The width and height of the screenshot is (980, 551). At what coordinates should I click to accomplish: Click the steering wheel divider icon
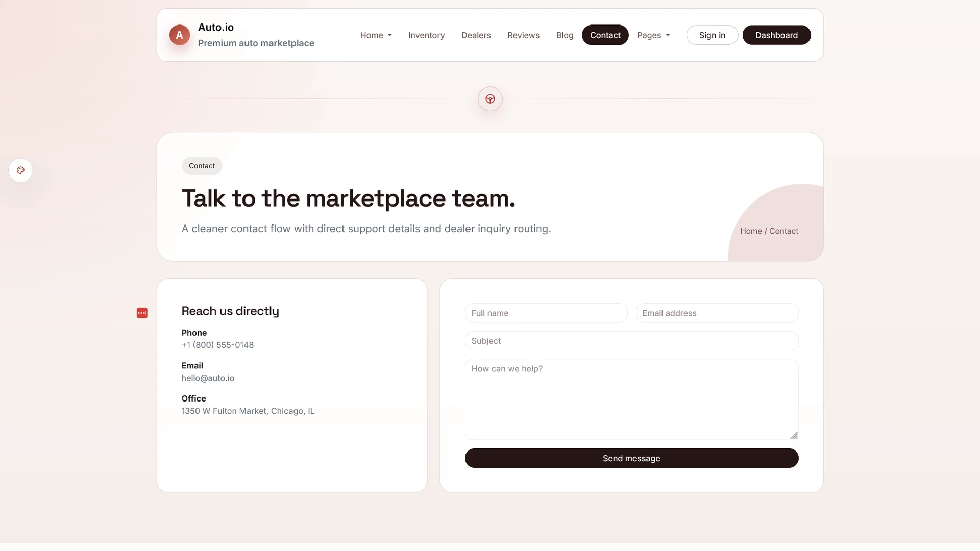490,99
